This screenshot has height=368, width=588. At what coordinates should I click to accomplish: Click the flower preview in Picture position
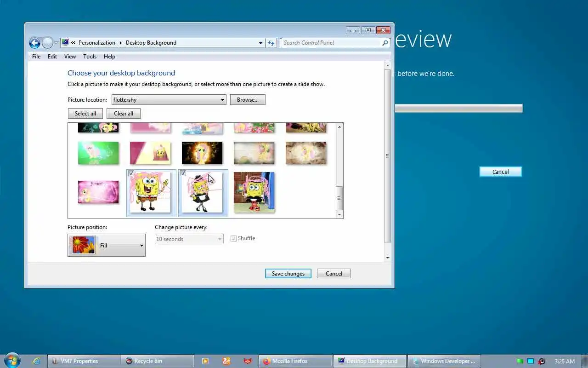click(84, 245)
